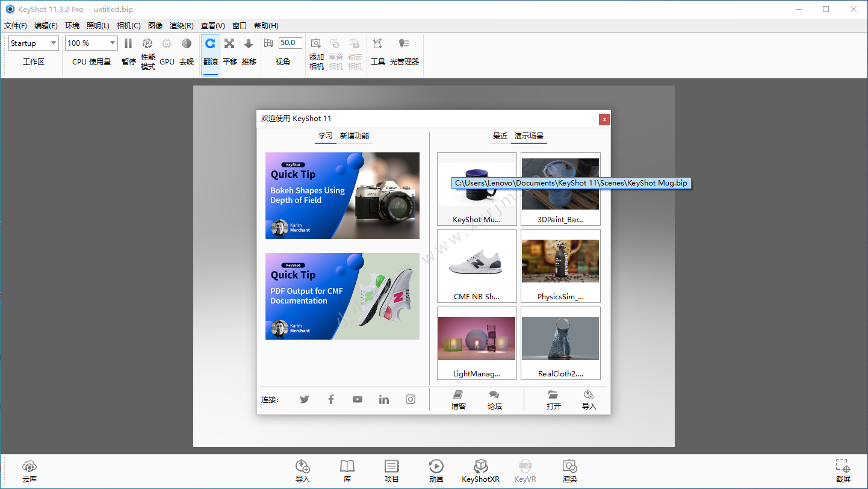Click the 重置相机 reset camera icon
The height and width of the screenshot is (489, 868).
tap(335, 43)
